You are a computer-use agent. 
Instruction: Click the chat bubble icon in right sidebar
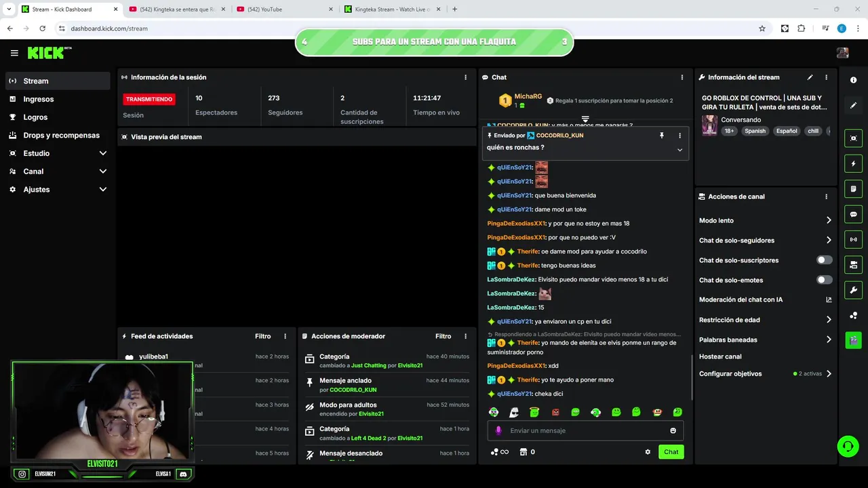tap(853, 214)
